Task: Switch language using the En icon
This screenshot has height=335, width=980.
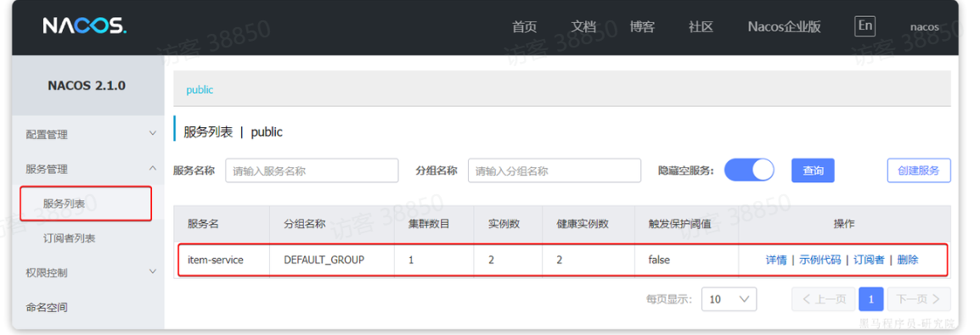Action: pyautogui.click(x=865, y=25)
